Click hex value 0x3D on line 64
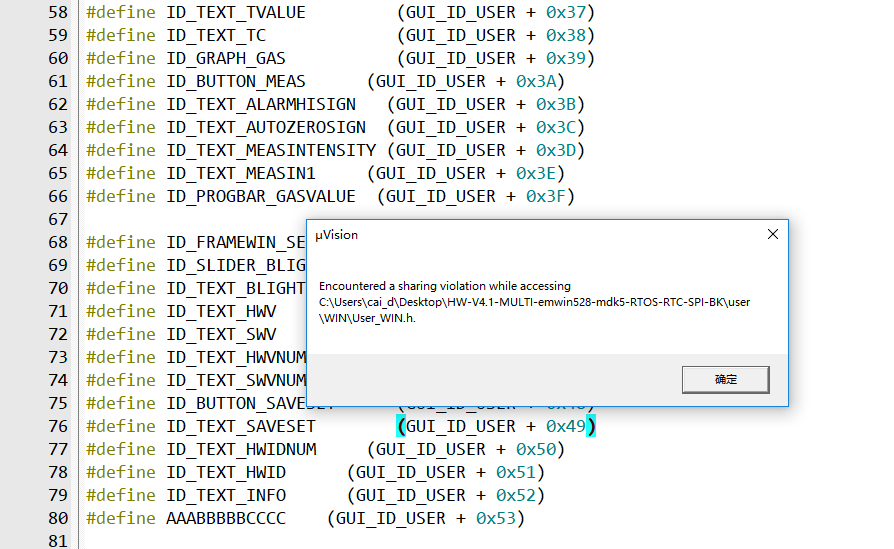Viewport: 894px width, 549px height. (556, 151)
